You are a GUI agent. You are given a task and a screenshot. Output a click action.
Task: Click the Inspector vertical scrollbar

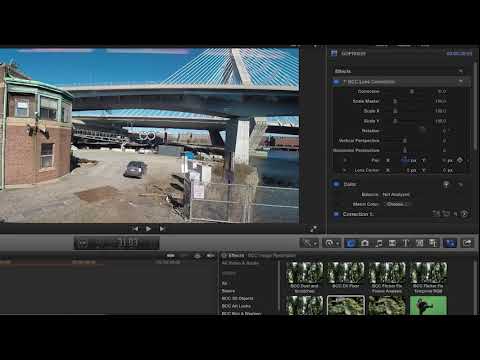pos(475,107)
